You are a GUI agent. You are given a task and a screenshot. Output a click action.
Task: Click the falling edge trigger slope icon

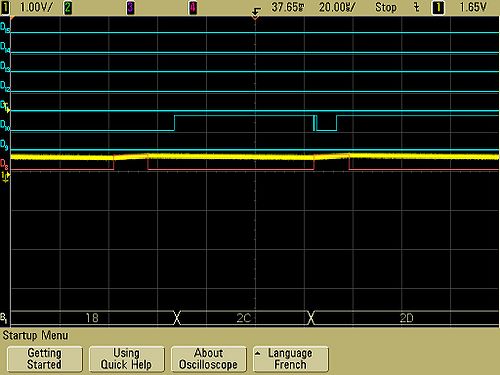(416, 7)
